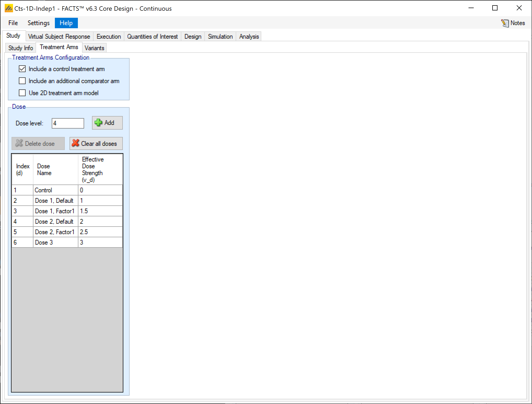Select the Dose 2, Factor1 table row

(55, 232)
